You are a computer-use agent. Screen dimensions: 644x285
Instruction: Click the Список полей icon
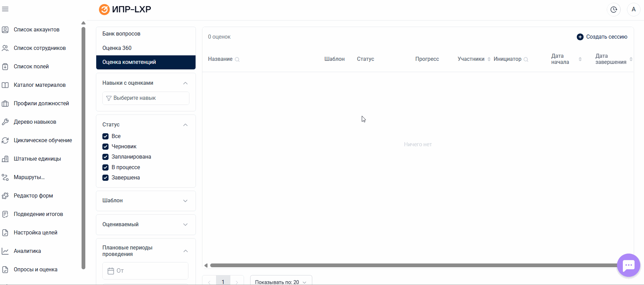[5, 67]
